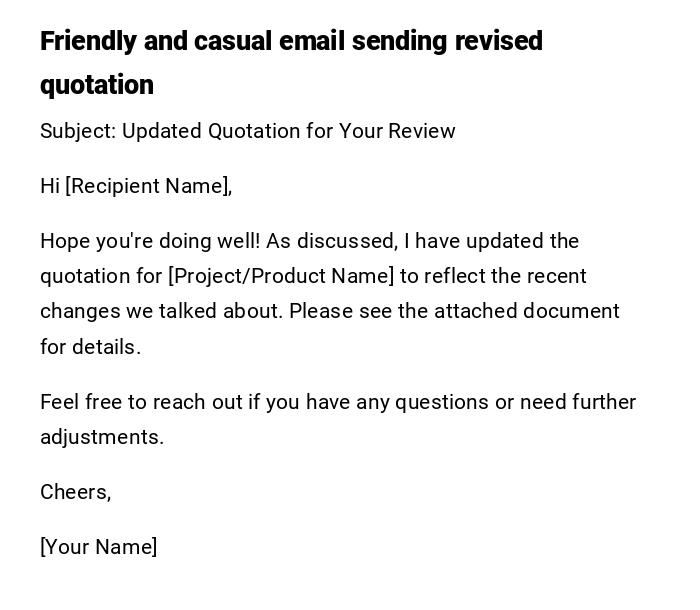
Task: Click the text 'for details.'
Action: click(90, 347)
